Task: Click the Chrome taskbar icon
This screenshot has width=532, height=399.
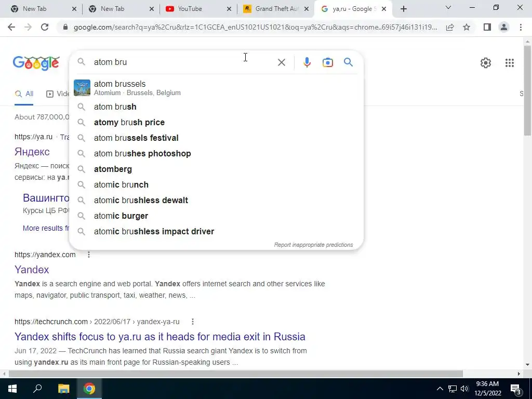Action: click(x=89, y=389)
